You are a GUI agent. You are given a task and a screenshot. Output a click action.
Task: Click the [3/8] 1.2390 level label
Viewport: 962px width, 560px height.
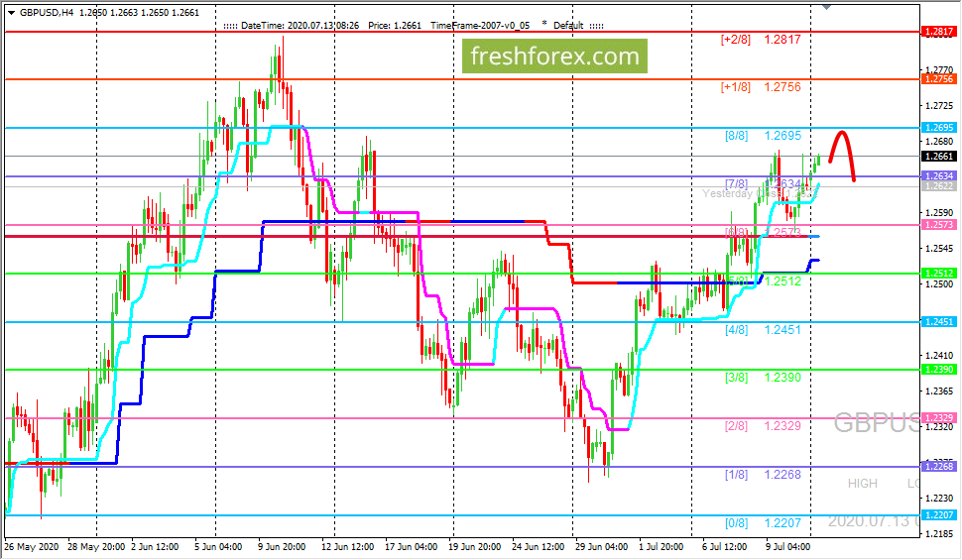point(764,378)
